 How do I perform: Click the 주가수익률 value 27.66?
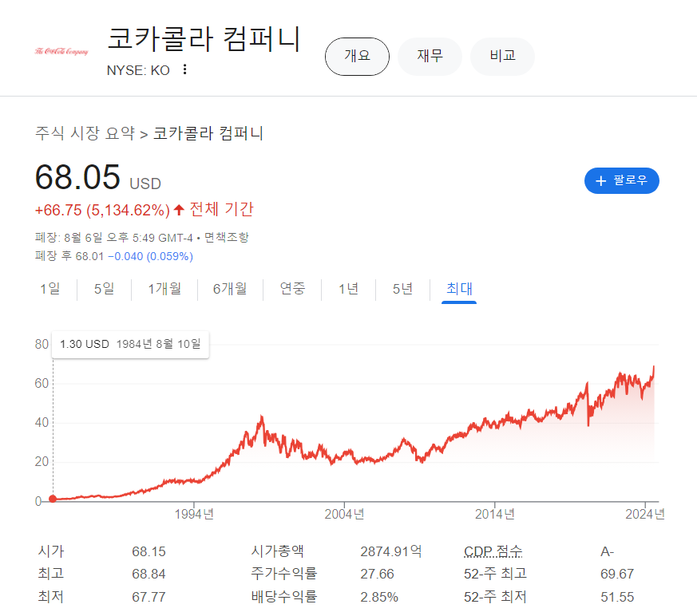[377, 575]
